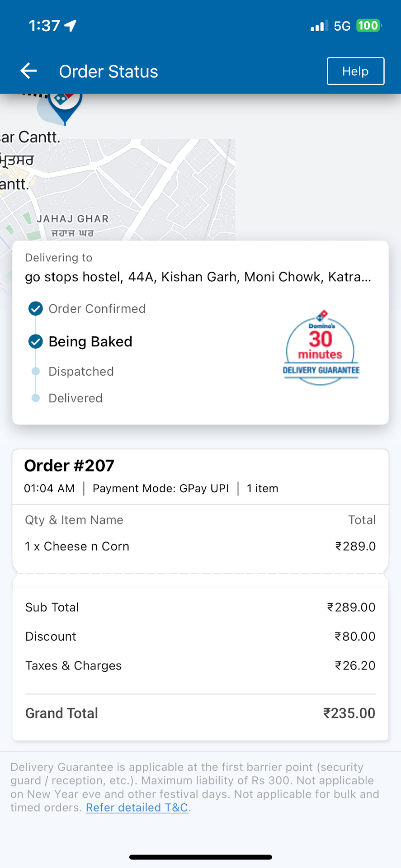Image resolution: width=401 pixels, height=868 pixels.
Task: Open the Refer detailed T&C link
Action: click(137, 807)
